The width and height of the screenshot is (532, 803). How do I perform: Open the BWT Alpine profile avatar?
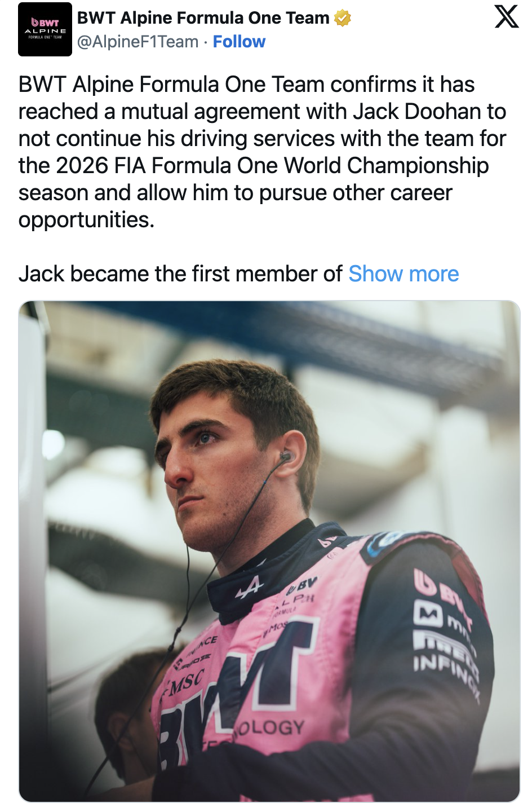(45, 29)
